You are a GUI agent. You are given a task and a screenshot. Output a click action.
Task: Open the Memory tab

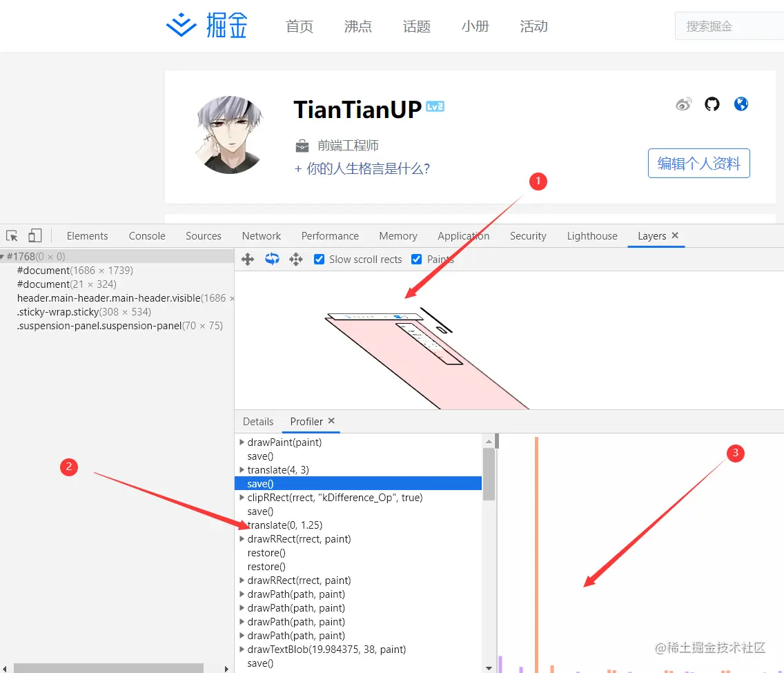[x=398, y=236]
